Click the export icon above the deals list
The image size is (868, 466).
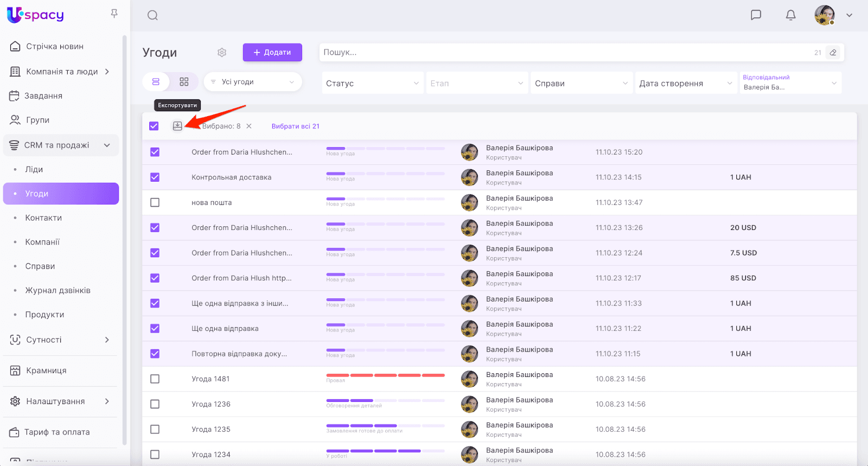pyautogui.click(x=177, y=126)
